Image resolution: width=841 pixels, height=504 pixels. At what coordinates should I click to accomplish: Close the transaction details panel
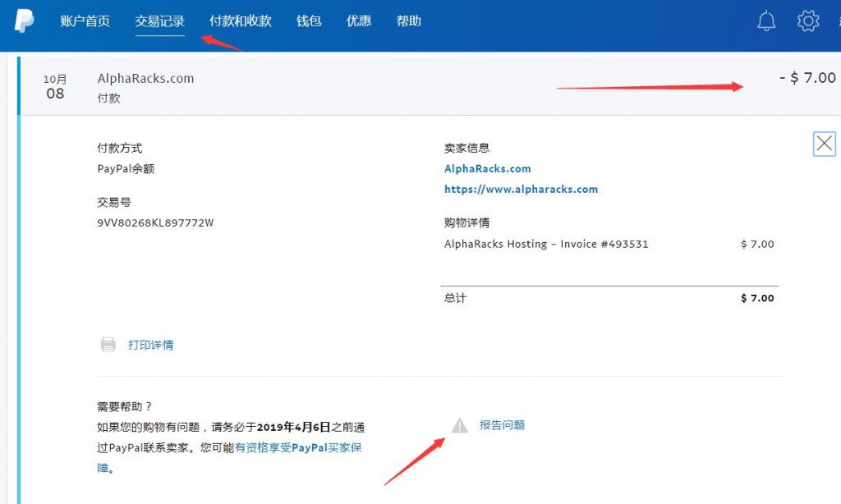825,144
